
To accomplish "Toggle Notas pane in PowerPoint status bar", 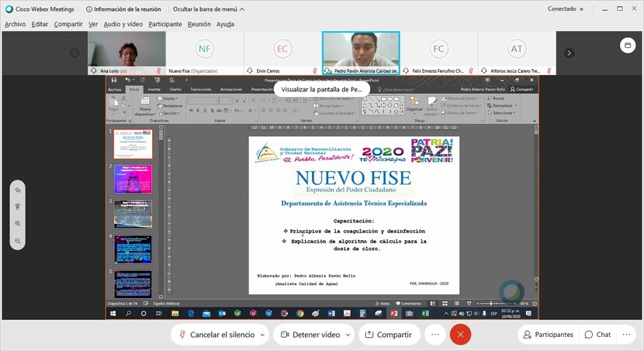I will [383, 304].
